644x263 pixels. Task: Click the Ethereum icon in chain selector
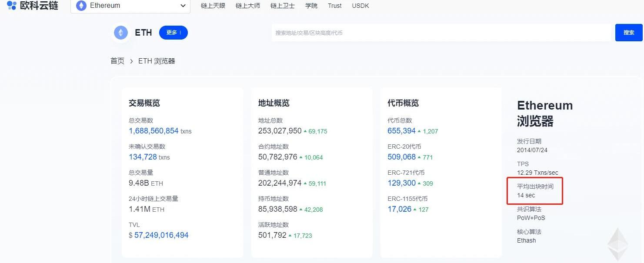[81, 6]
